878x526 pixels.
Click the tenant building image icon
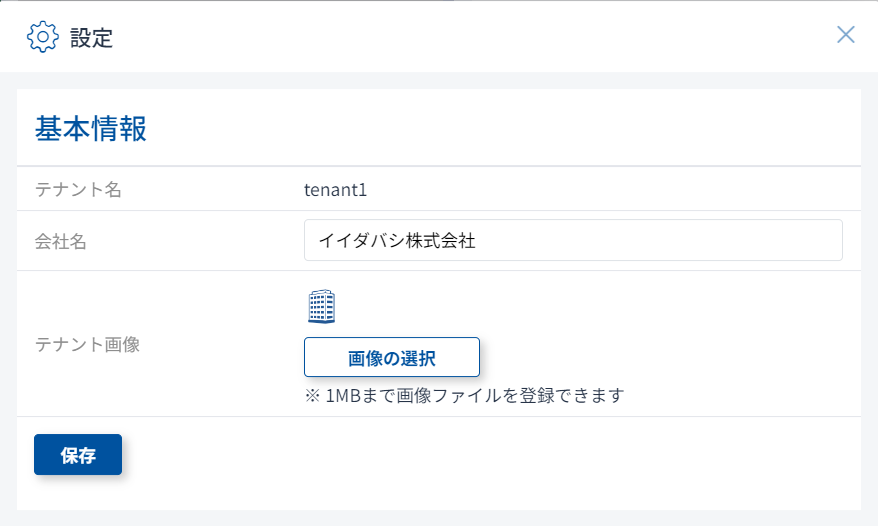pos(321,307)
